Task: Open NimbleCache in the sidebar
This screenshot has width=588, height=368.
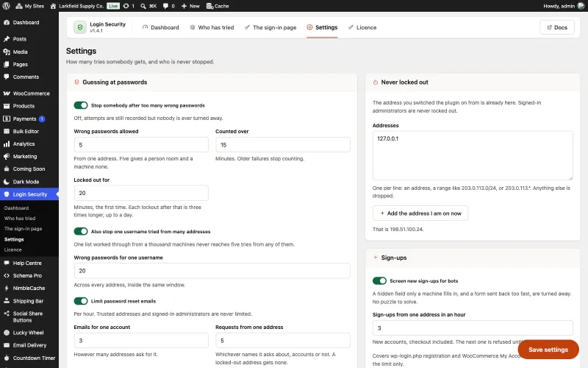Action: (x=29, y=289)
